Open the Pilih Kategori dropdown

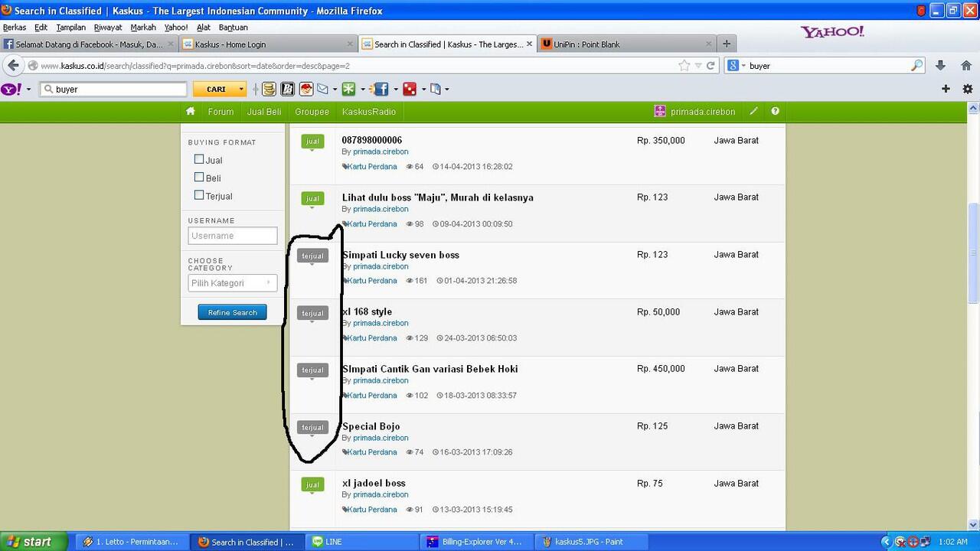233,283
